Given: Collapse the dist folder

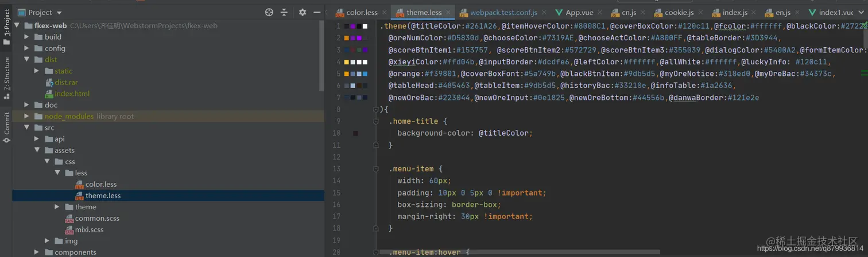Looking at the screenshot, I should click(x=26, y=59).
